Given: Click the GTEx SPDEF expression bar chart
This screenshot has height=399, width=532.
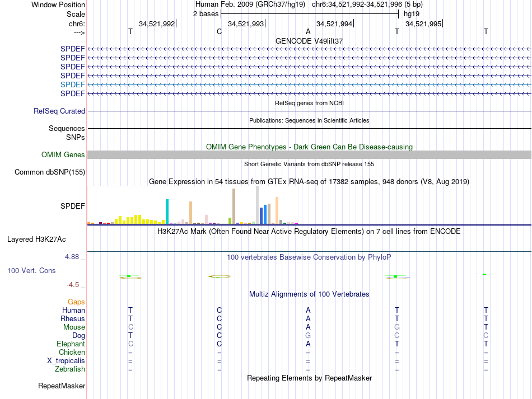Looking at the screenshot, I should (193, 205).
